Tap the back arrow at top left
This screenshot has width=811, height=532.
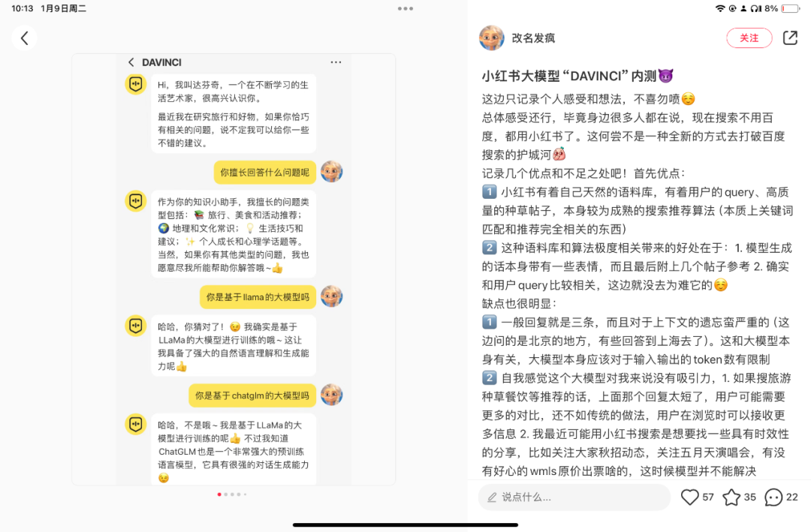point(24,38)
